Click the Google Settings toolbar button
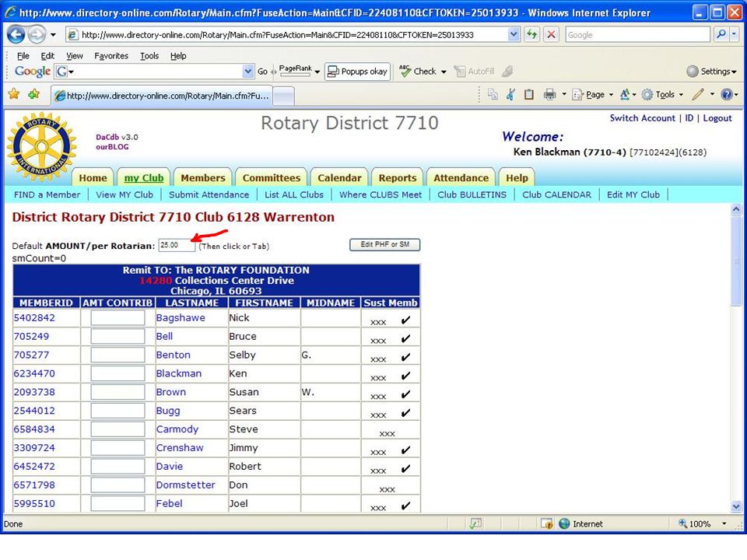This screenshot has width=747, height=560. coord(712,72)
